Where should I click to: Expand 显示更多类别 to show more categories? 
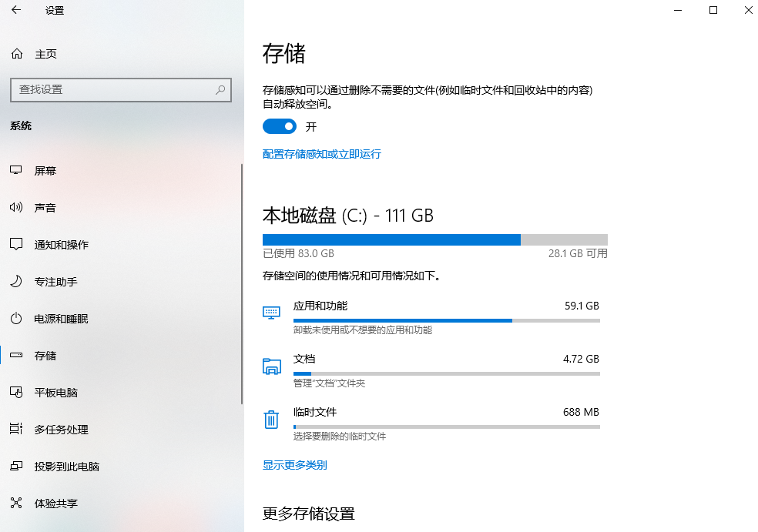pyautogui.click(x=293, y=465)
